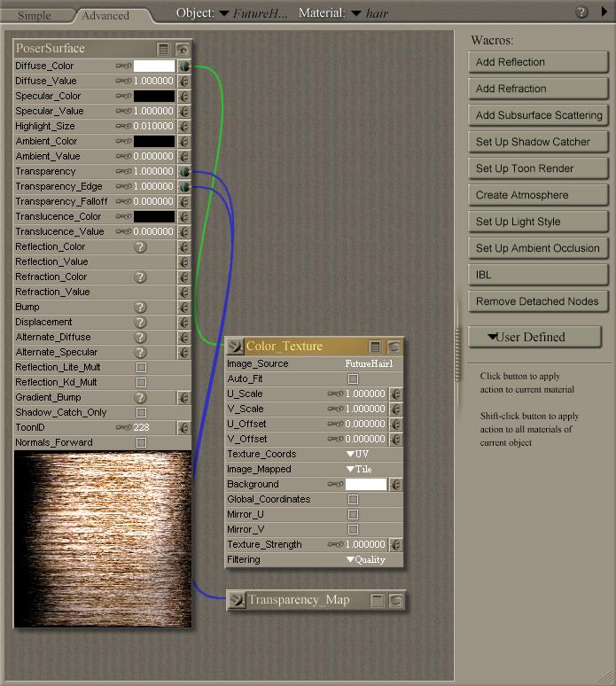Click the Alternate_Diffuse question mark icon

(140, 338)
